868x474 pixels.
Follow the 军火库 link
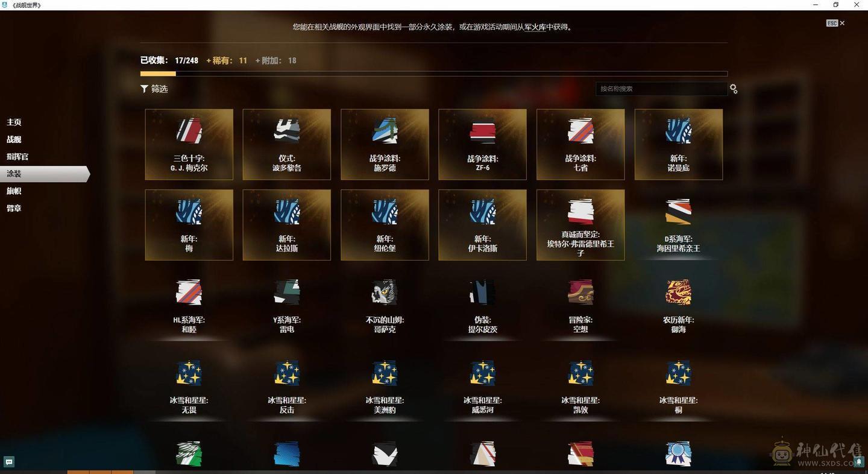coord(535,27)
